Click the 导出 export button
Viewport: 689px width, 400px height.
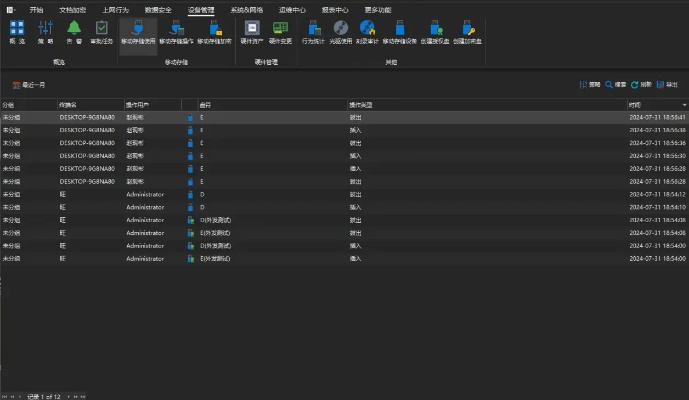tap(667, 85)
